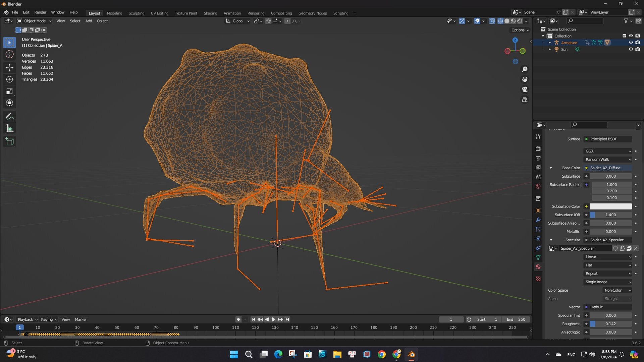Click the Zoom view magnifier icon
The width and height of the screenshot is (644, 362).
pyautogui.click(x=525, y=69)
